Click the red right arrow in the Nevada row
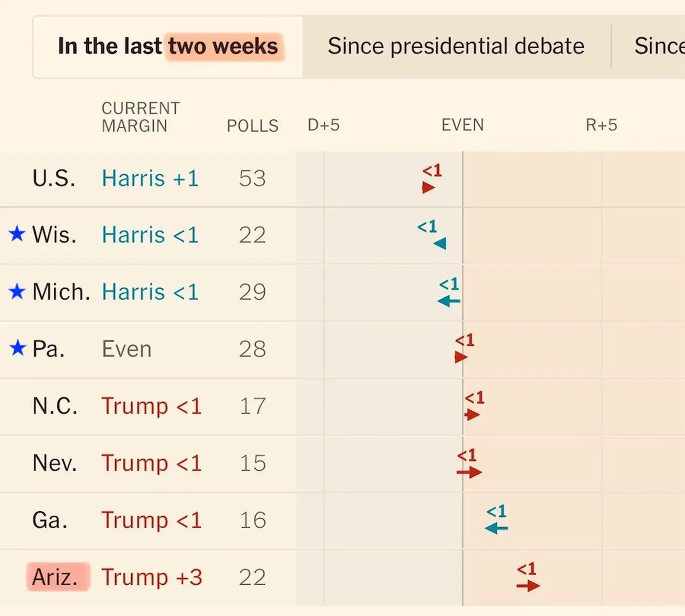Screen dimensions: 685x616 coord(469,472)
